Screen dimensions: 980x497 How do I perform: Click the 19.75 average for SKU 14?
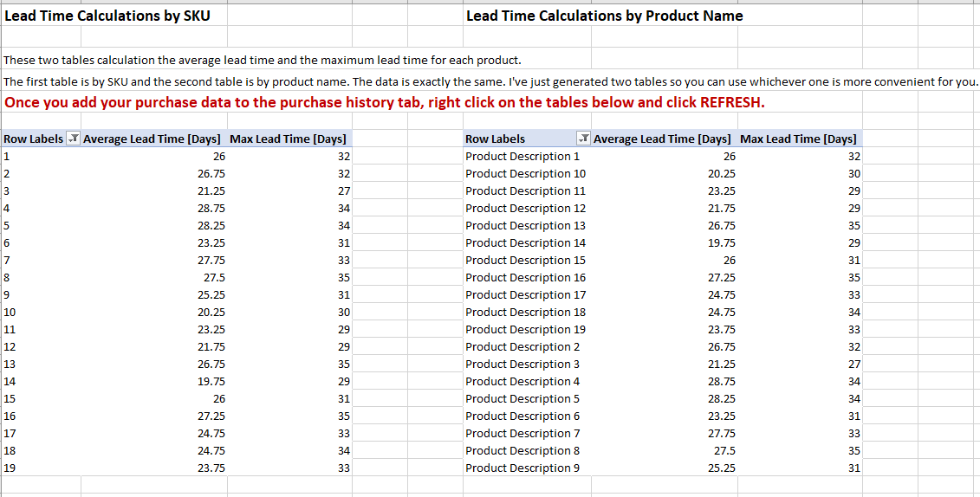(x=154, y=382)
